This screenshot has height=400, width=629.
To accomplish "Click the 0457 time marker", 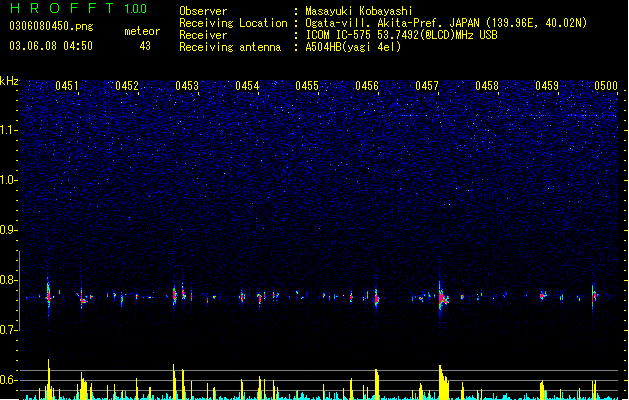I will coord(427,86).
